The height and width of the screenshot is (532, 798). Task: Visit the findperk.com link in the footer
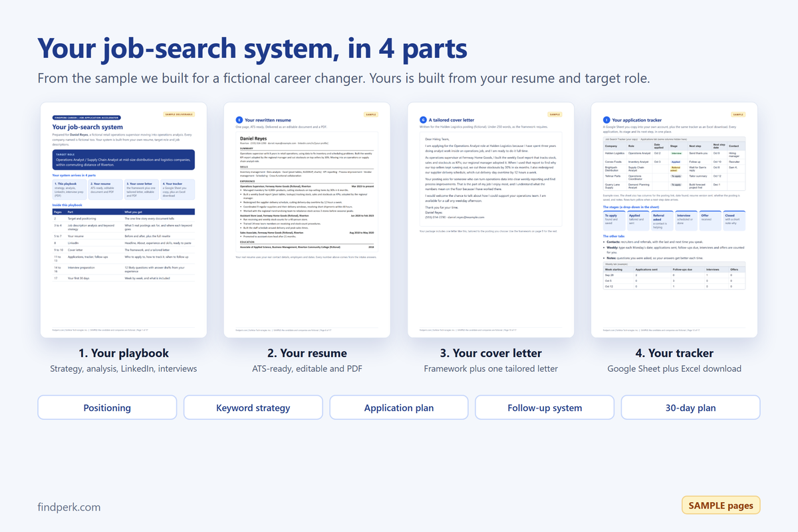click(69, 507)
